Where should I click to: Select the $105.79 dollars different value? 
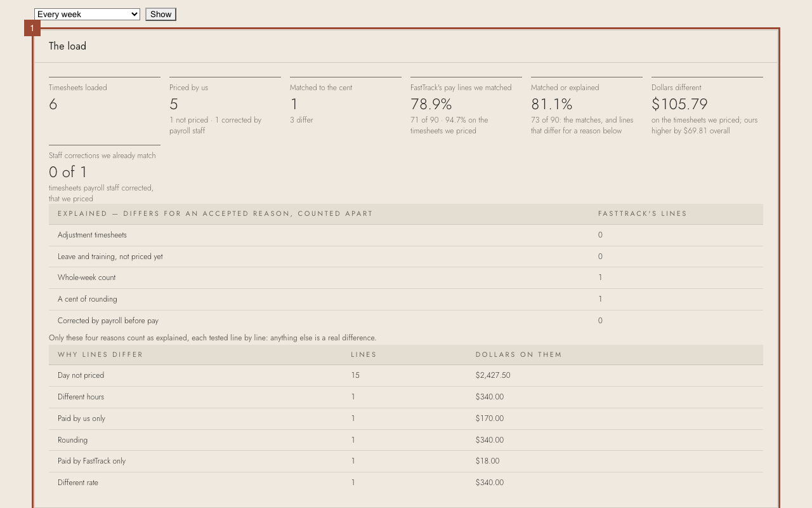pyautogui.click(x=679, y=104)
